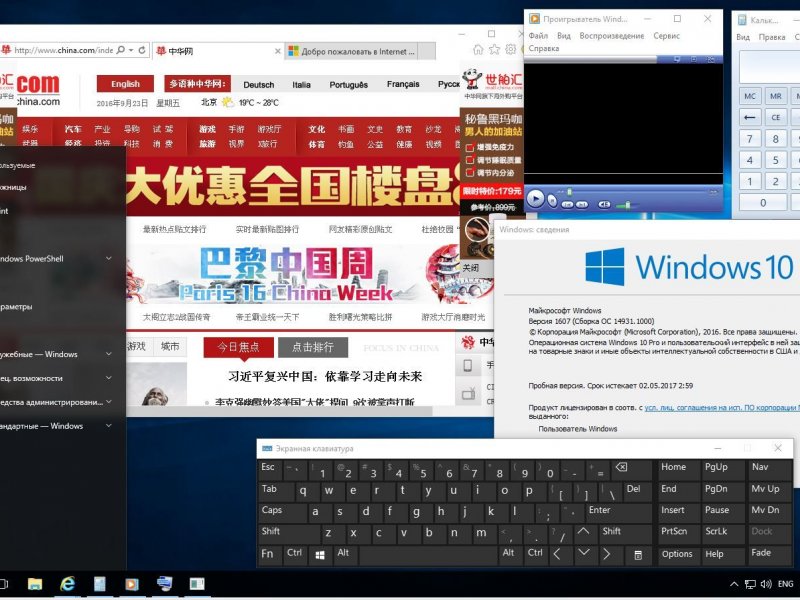Open the Сервис menu in media player

pyautogui.click(x=666, y=36)
